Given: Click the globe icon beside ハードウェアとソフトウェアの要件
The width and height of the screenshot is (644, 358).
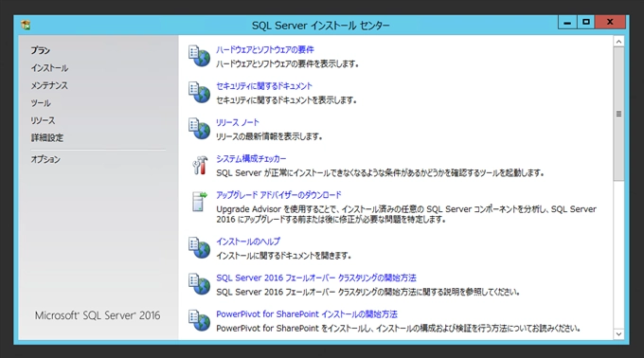Looking at the screenshot, I should coord(199,56).
